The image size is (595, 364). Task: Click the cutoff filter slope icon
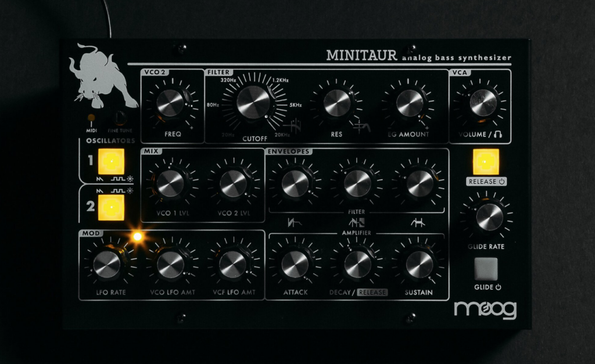pos(292,125)
